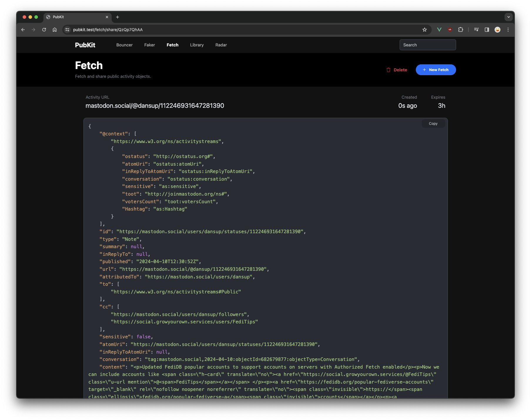Click the Fetch page heading
Image resolution: width=531 pixels, height=420 pixels.
89,65
